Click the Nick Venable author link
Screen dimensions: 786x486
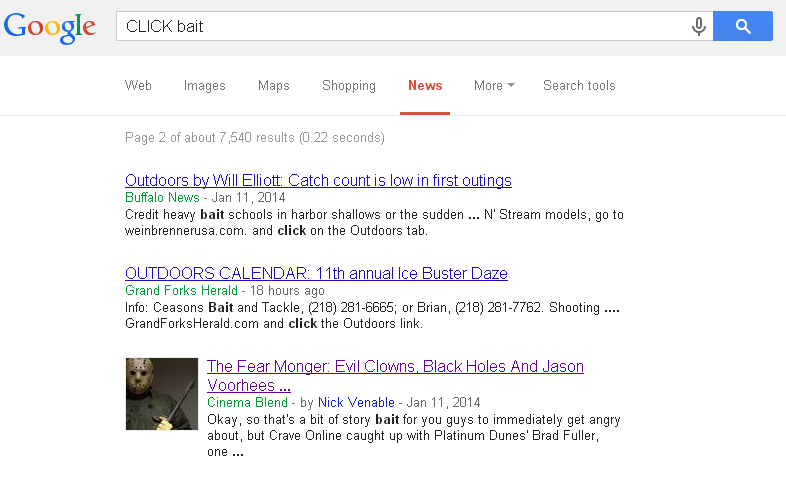point(356,403)
